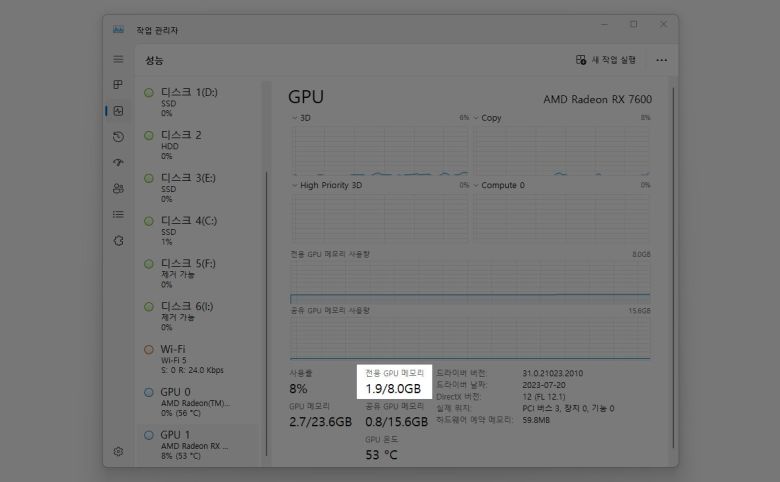Open the hamburger navigation menu

click(x=118, y=59)
